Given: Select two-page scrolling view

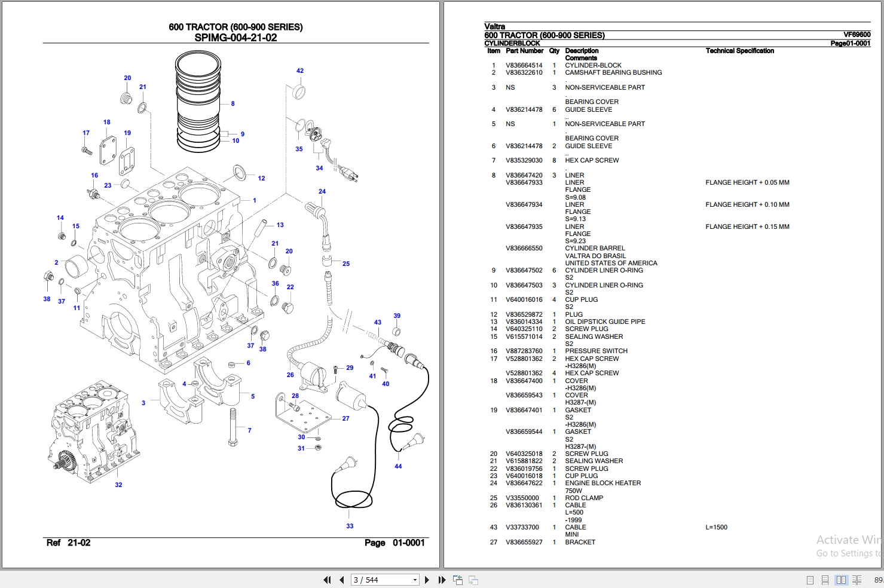Looking at the screenshot, I should coord(857,580).
